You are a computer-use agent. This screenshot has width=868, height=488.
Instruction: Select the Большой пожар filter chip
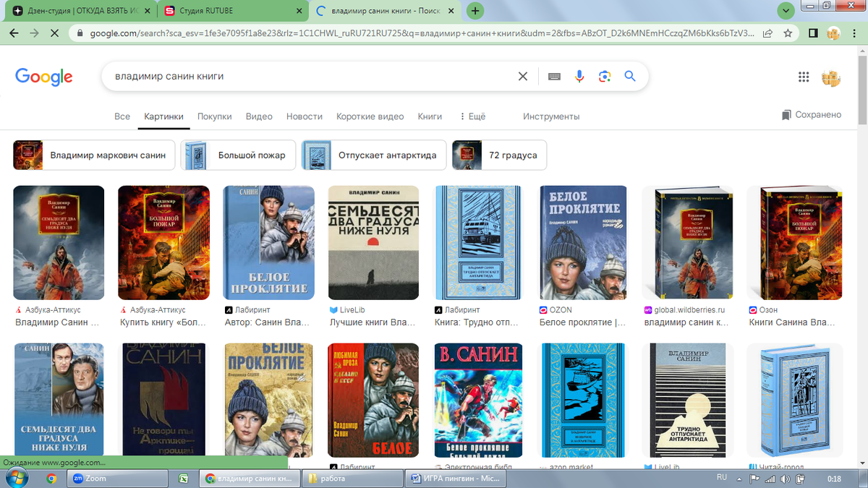(x=238, y=155)
